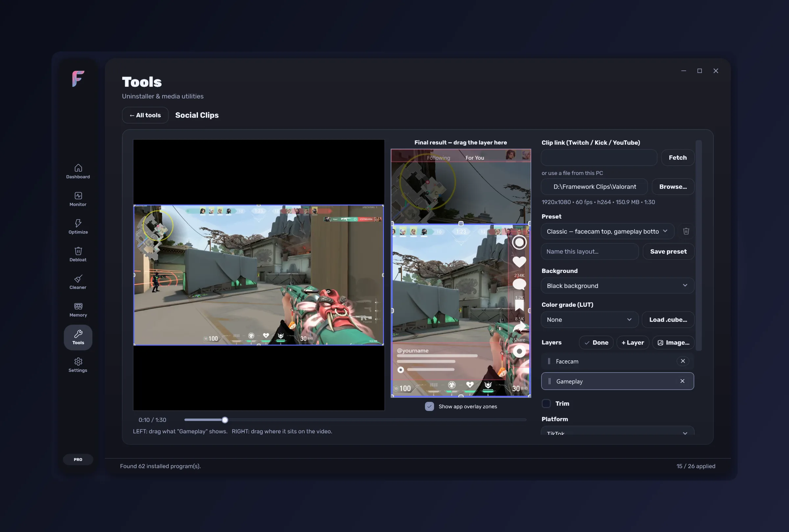Screen dimensions: 789x532
Task: Delete the selected preset with trash icon
Action: click(x=686, y=231)
